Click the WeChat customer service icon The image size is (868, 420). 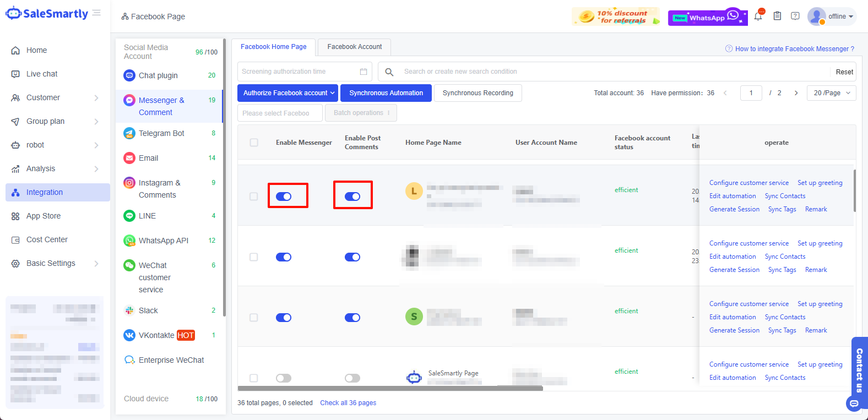tap(129, 265)
